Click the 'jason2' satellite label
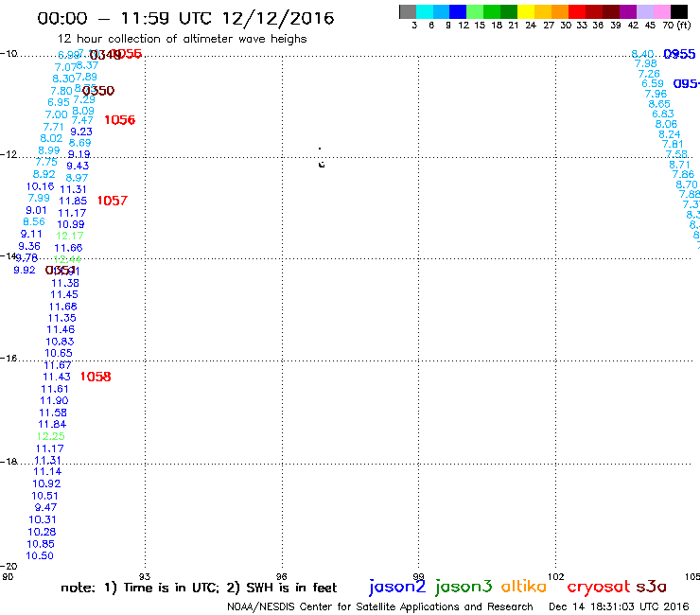700x615 pixels. click(397, 587)
